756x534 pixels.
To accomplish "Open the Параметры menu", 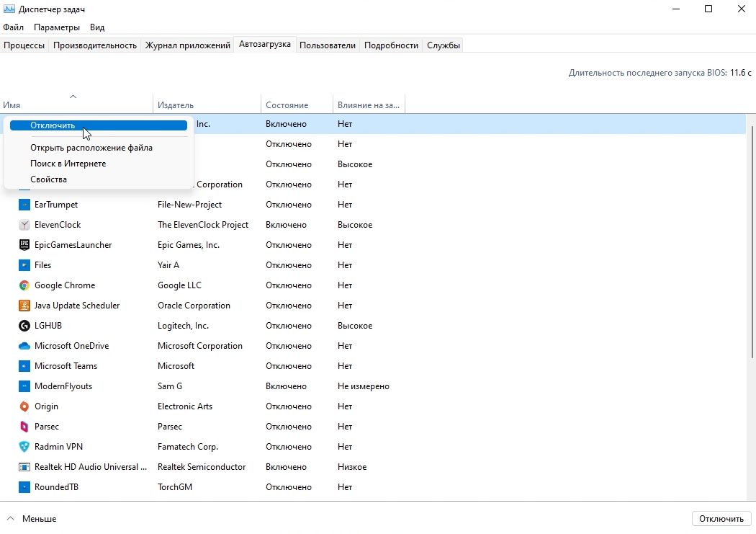I will coord(57,27).
